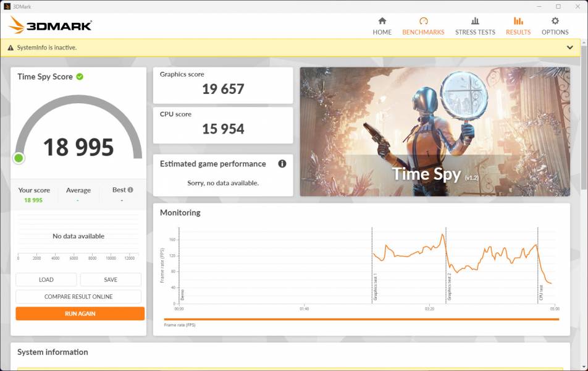Click the Estimated game performance info icon

[x=282, y=164]
